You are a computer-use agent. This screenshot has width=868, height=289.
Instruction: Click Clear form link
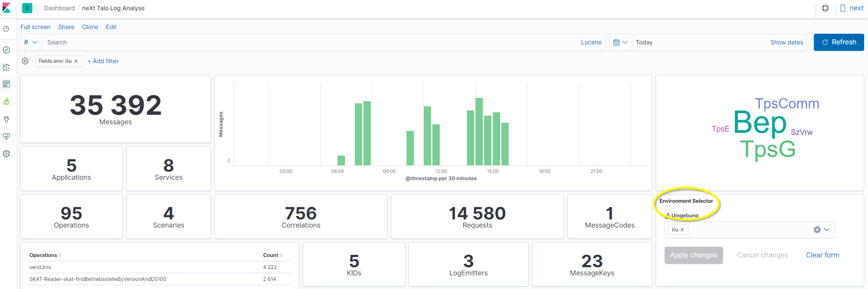(x=822, y=255)
